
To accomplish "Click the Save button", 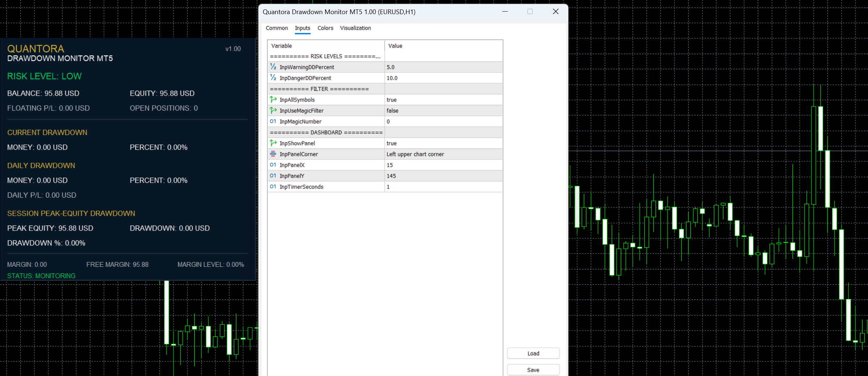I will coord(533,370).
